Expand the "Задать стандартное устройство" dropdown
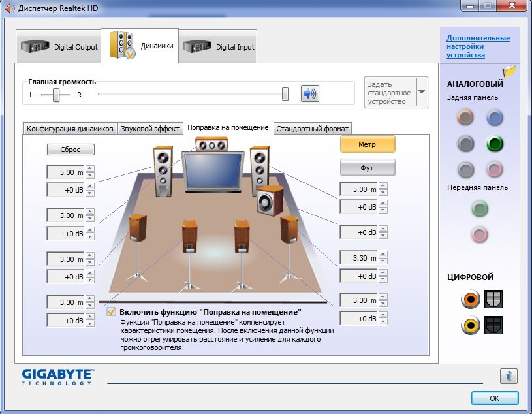The width and height of the screenshot is (532, 414). click(421, 93)
